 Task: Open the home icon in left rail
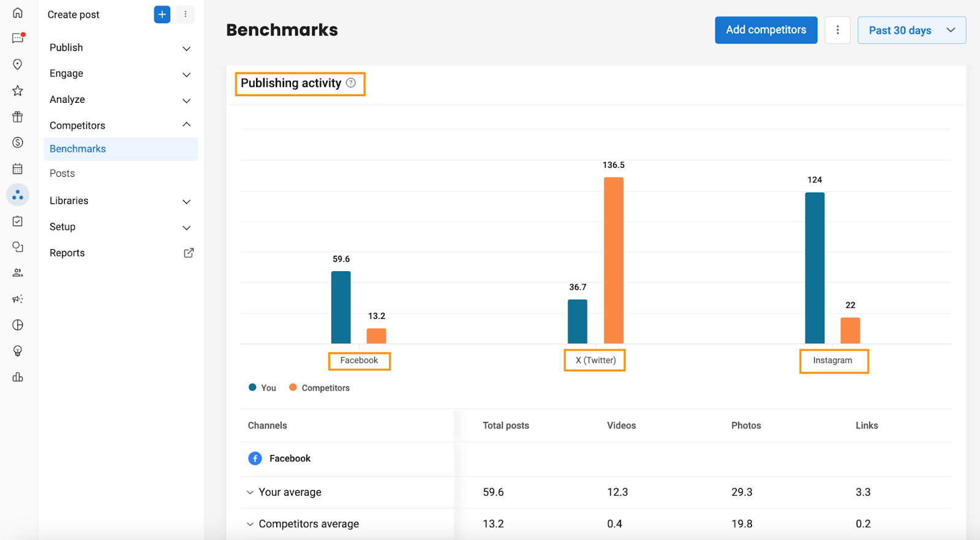[x=18, y=13]
